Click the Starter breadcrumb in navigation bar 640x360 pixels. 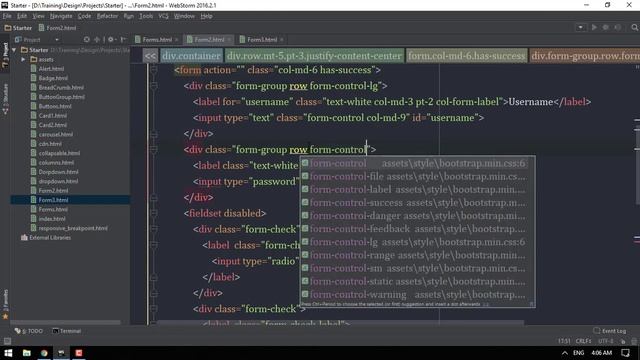(x=18, y=28)
